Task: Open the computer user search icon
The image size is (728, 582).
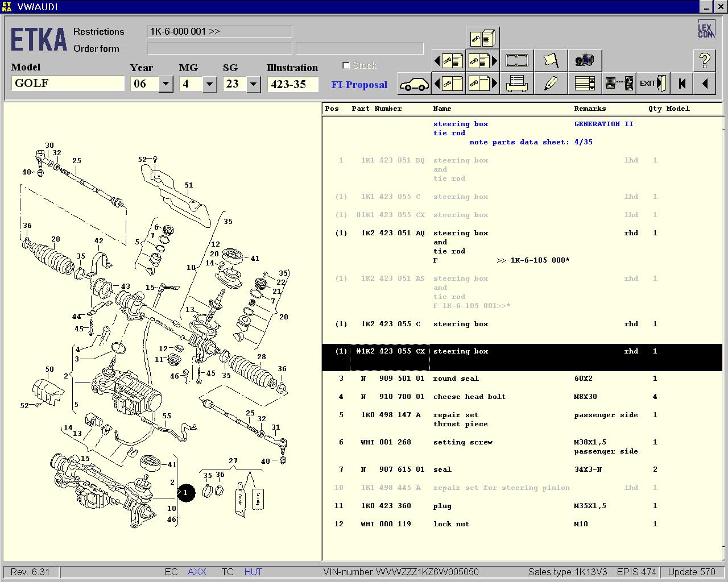Action: 585,60
